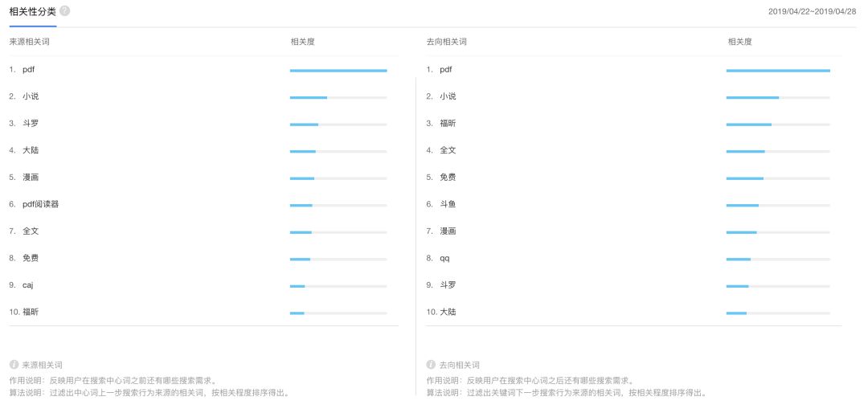This screenshot has width=868, height=413.
Task: Open the pdf阅读器 keyword in the source list
Action: coord(40,204)
